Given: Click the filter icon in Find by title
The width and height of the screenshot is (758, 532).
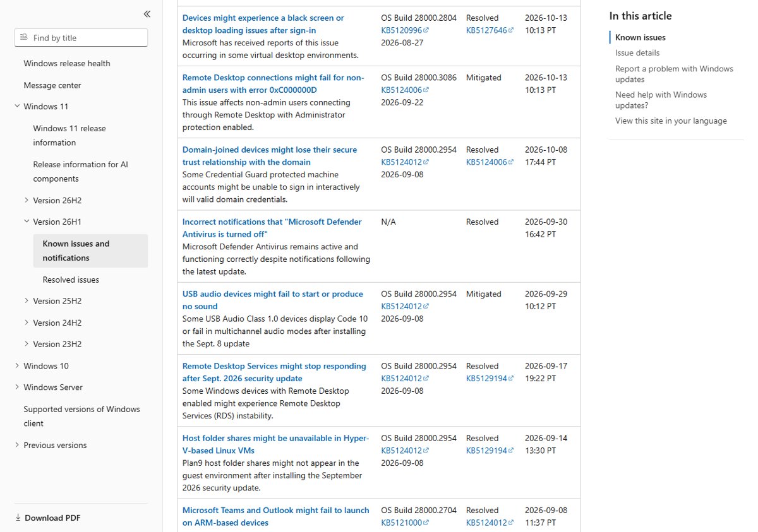Looking at the screenshot, I should click(x=24, y=38).
